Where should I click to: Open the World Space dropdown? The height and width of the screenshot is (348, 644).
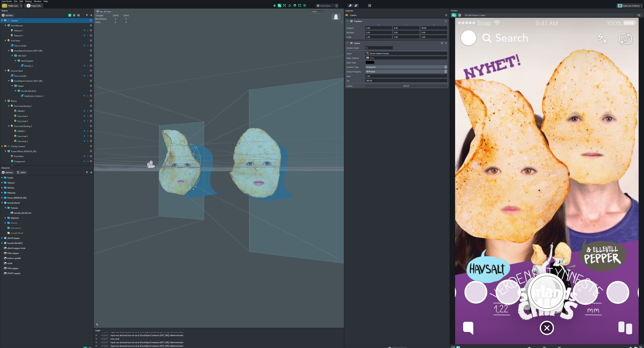click(x=327, y=6)
